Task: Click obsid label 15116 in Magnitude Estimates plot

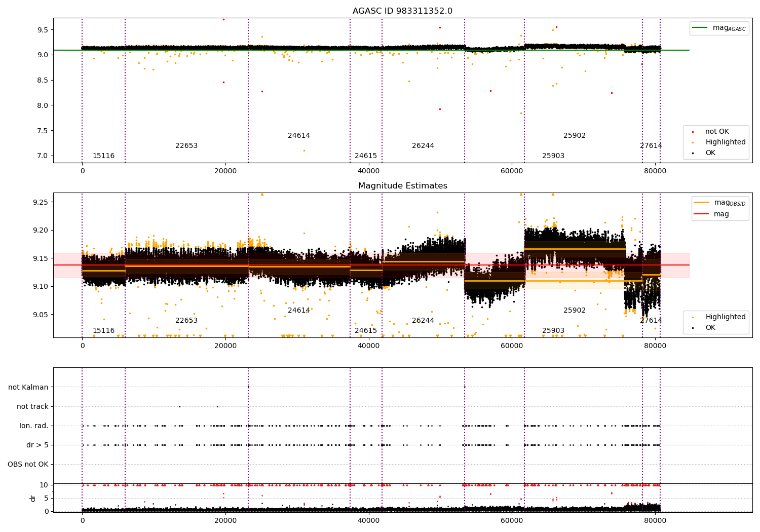Action: click(x=103, y=331)
